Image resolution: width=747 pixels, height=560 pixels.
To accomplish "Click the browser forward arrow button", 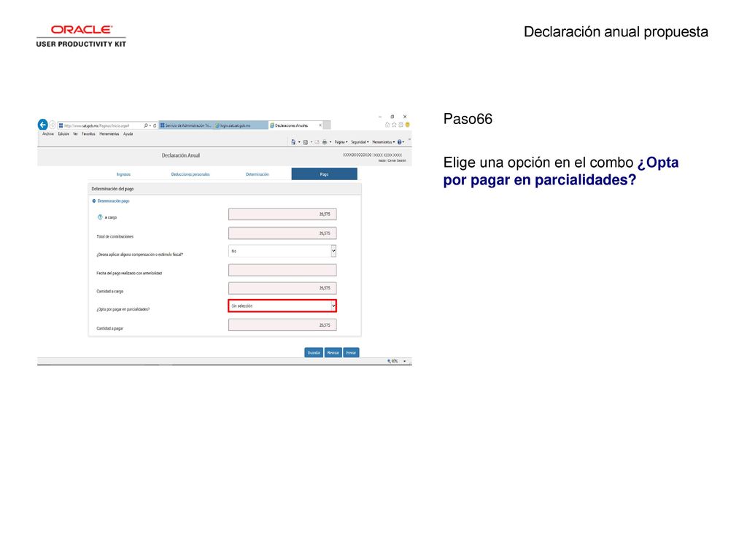I will point(53,125).
